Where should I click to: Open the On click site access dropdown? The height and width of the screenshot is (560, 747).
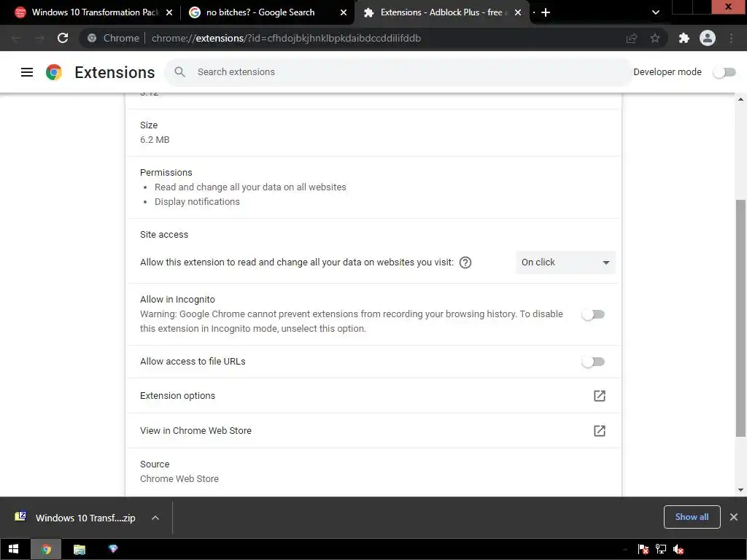point(565,262)
